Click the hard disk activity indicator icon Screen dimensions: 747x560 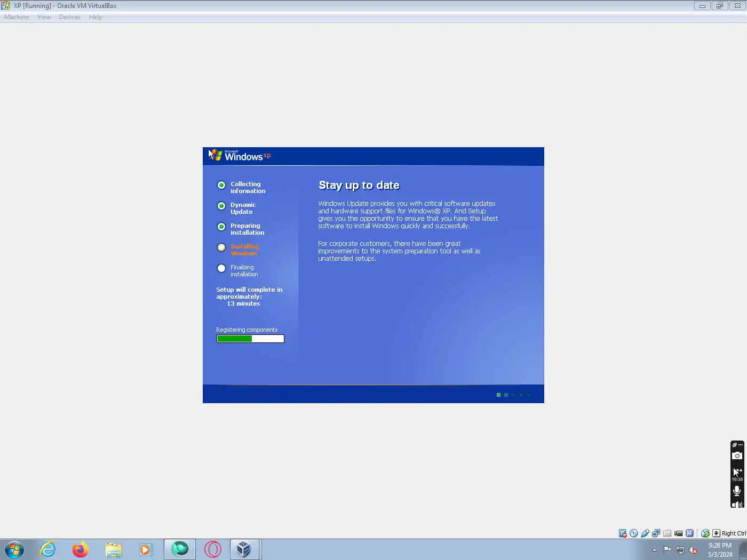click(x=623, y=533)
